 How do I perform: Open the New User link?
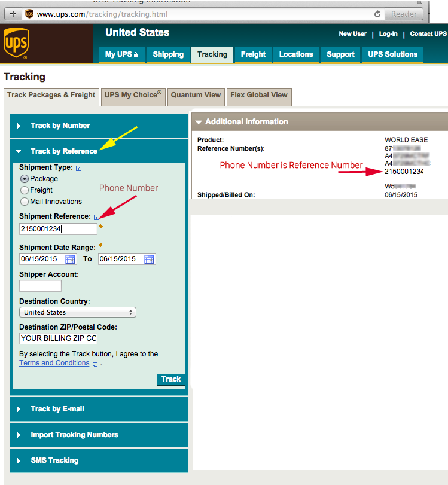352,33
